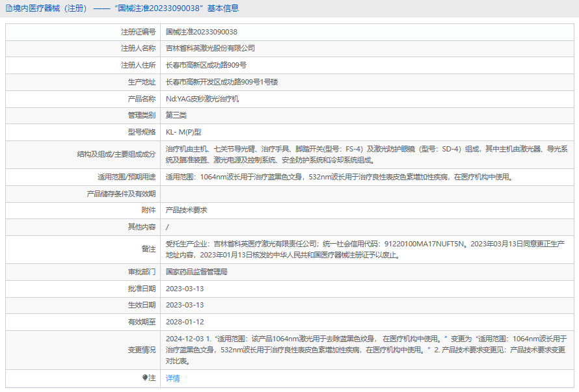Select production address 成功路909号1号楼 value

point(222,82)
